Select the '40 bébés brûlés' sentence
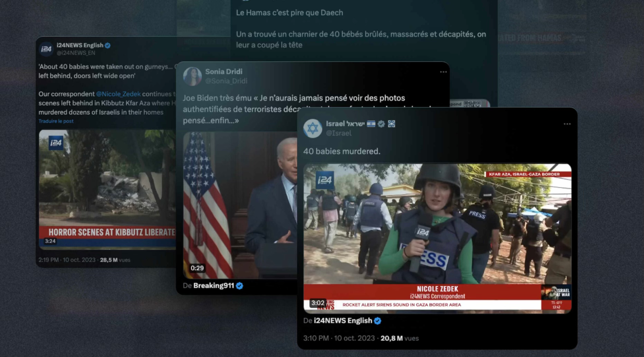The width and height of the screenshot is (644, 357). pyautogui.click(x=361, y=39)
